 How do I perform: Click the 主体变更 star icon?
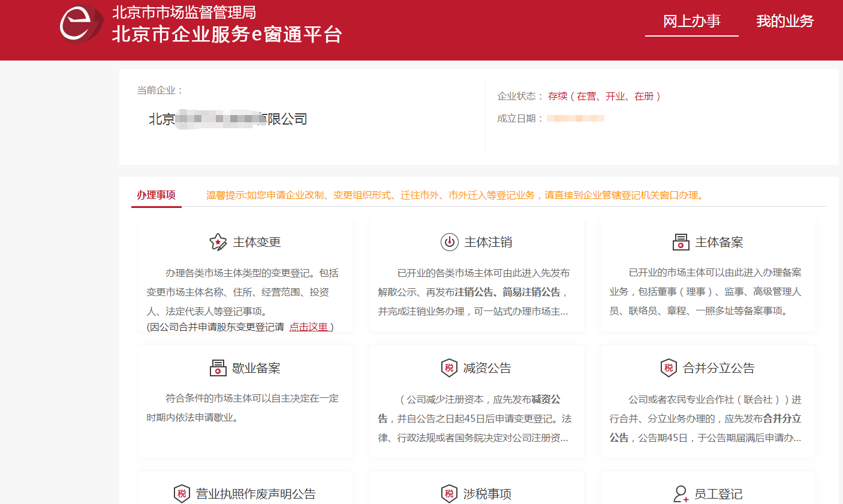pos(218,242)
